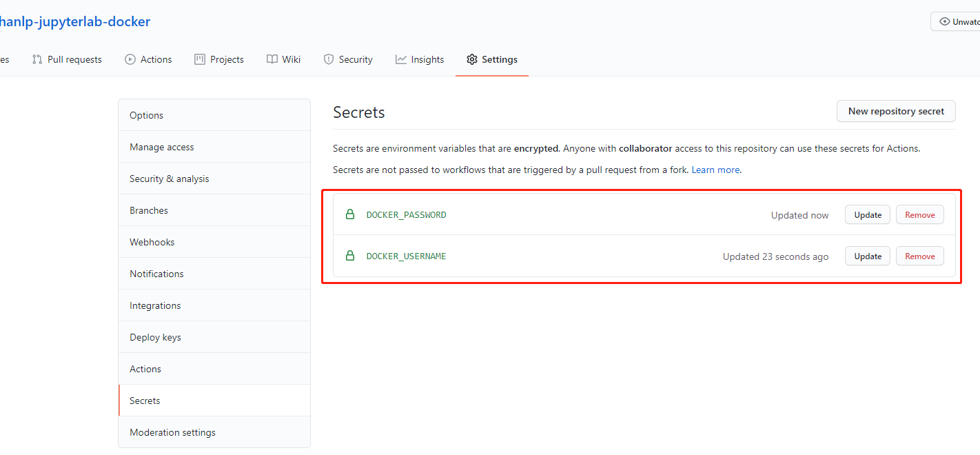Click the Projects board icon
The height and width of the screenshot is (455, 980).
tap(200, 59)
